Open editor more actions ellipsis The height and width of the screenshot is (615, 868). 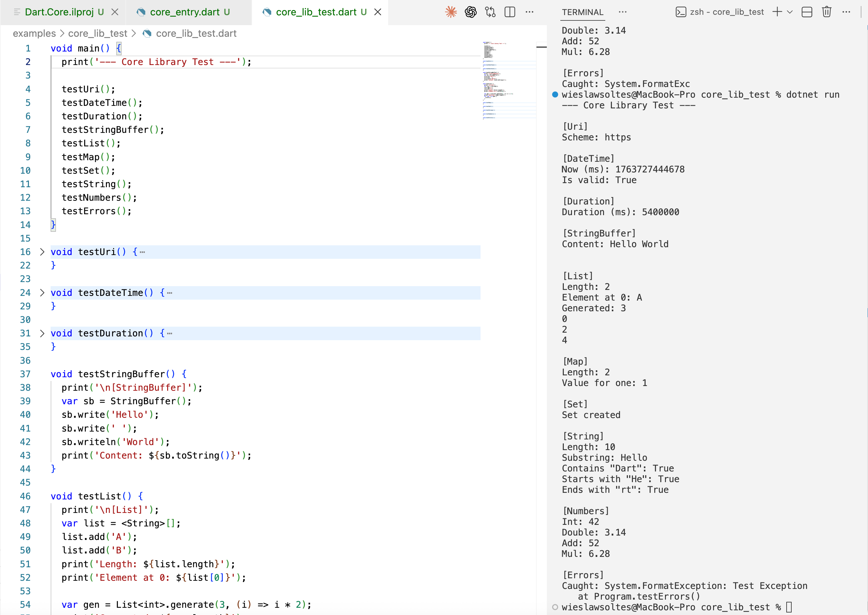coord(530,12)
